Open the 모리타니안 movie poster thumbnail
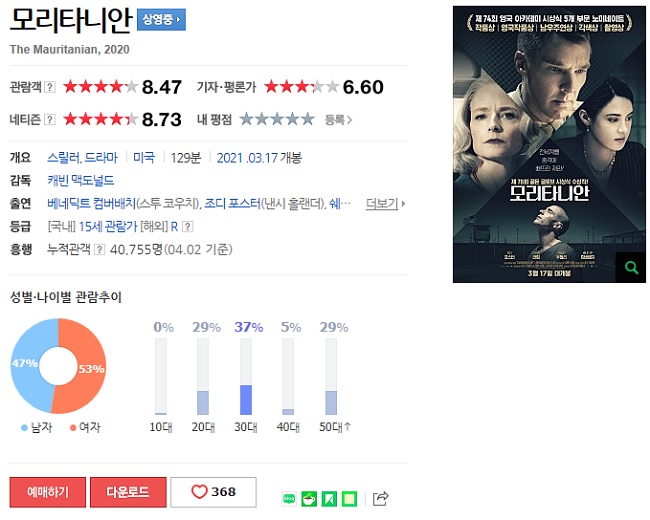 coord(549,144)
